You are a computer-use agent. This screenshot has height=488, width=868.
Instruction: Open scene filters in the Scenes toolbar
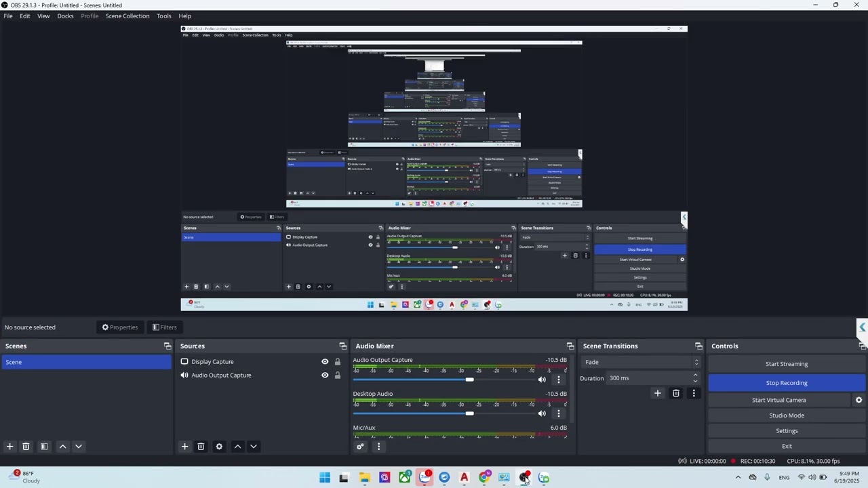44,447
